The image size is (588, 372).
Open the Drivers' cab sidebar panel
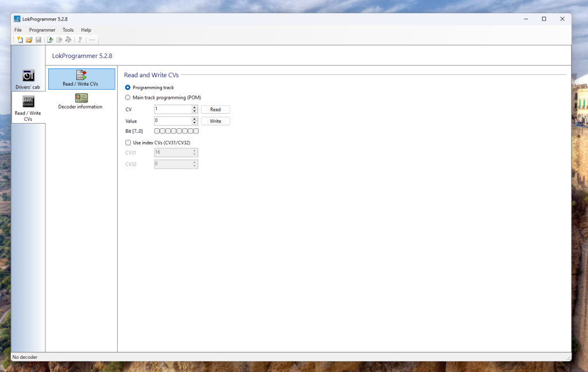28,79
